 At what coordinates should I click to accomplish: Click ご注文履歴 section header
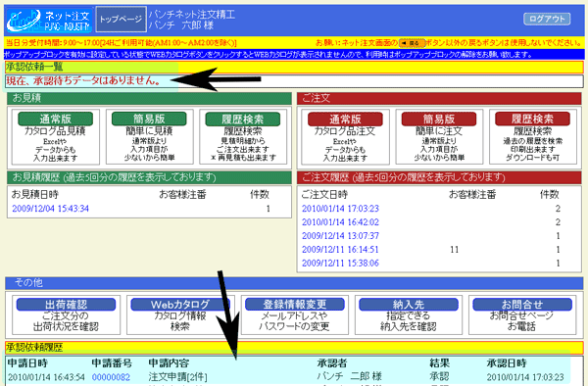coord(439,177)
